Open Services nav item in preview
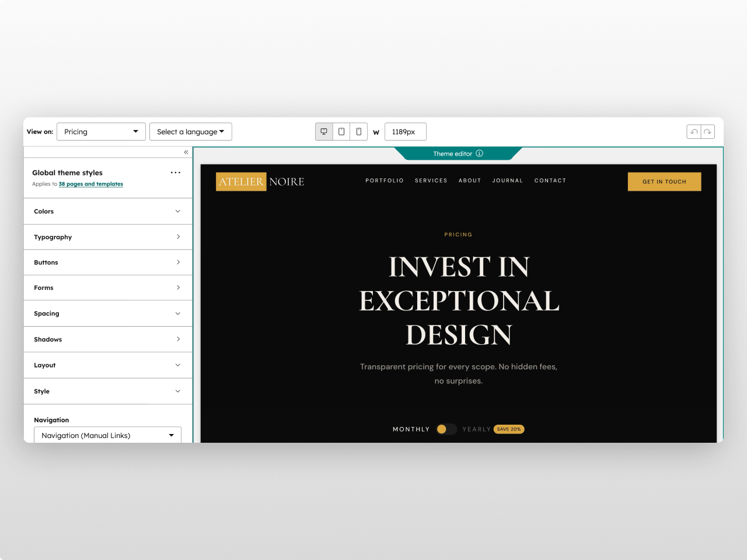Image resolution: width=747 pixels, height=560 pixels. (431, 181)
